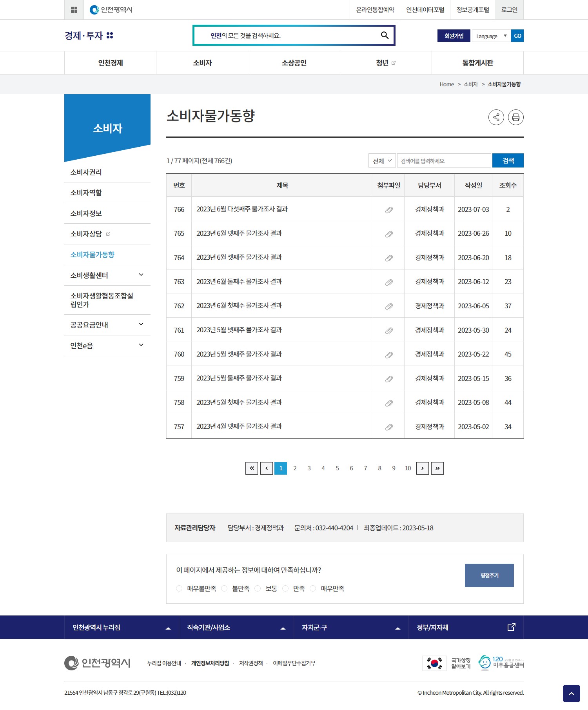Viewport: 588px width, 710px height.
Task: Click the Korean flag 국가상징 알아보기 banner
Action: [x=447, y=663]
